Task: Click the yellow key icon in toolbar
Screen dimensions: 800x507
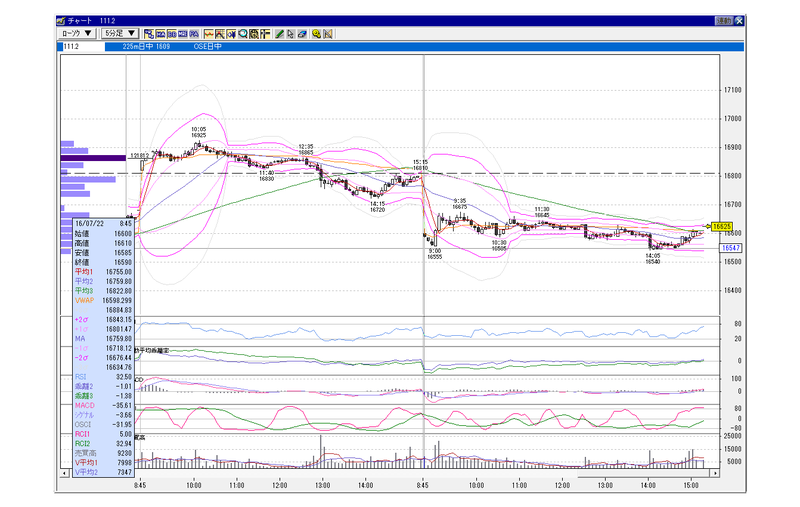Action: [316, 34]
